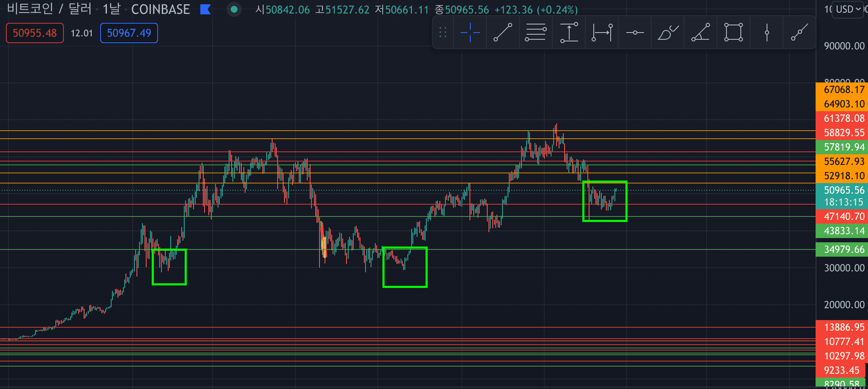Select the vertical line tool
This screenshot has width=868, height=389.
[x=767, y=33]
